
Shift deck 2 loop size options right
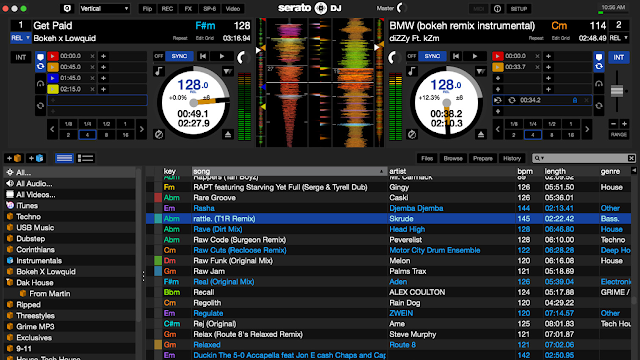point(587,129)
